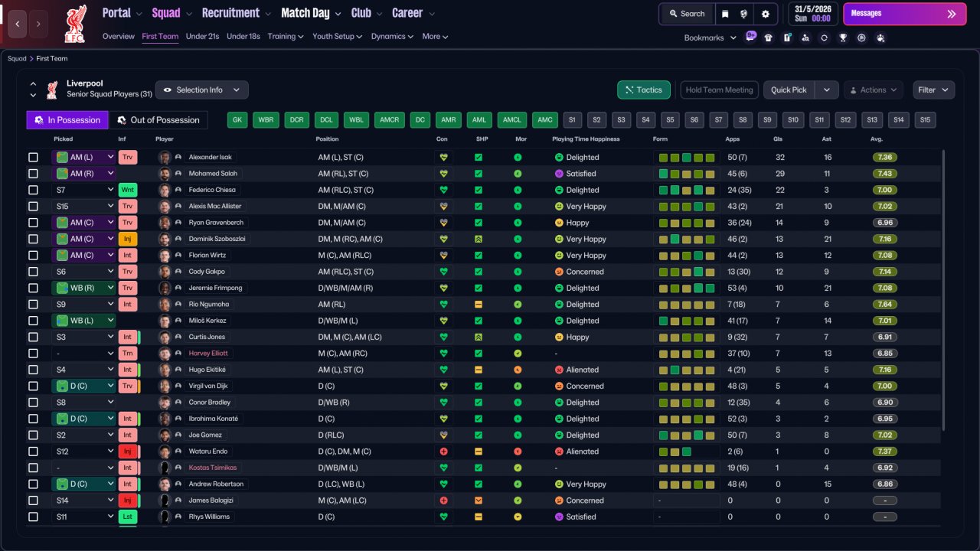Open the settings gear icon

pos(765,14)
